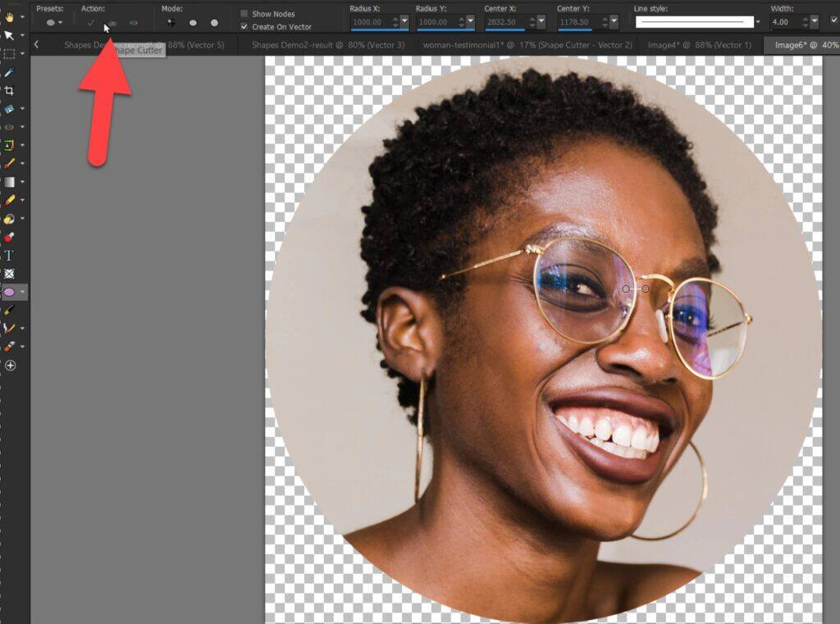The image size is (840, 624).
Task: Select the first Mode option
Action: coord(171,22)
